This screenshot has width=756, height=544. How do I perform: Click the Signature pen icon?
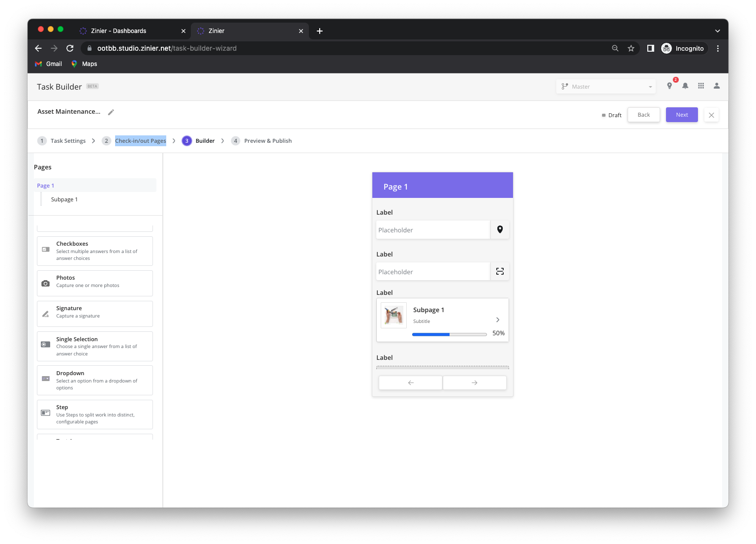[46, 314]
